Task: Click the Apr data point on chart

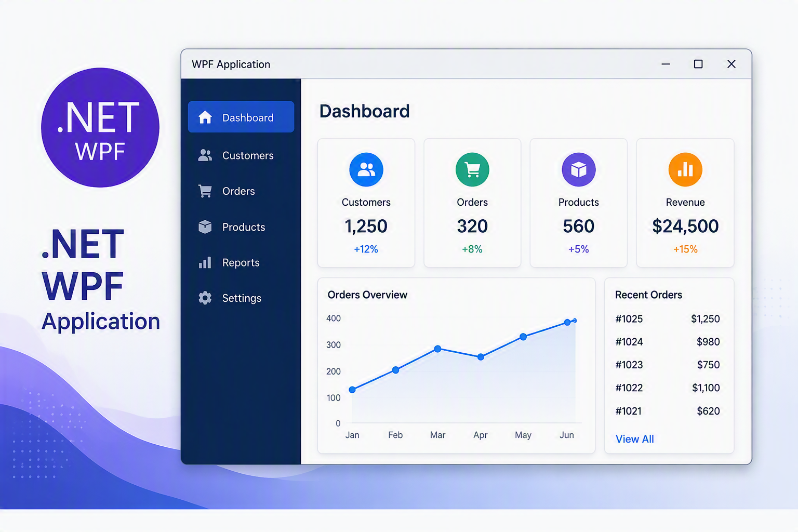Action: (x=481, y=357)
